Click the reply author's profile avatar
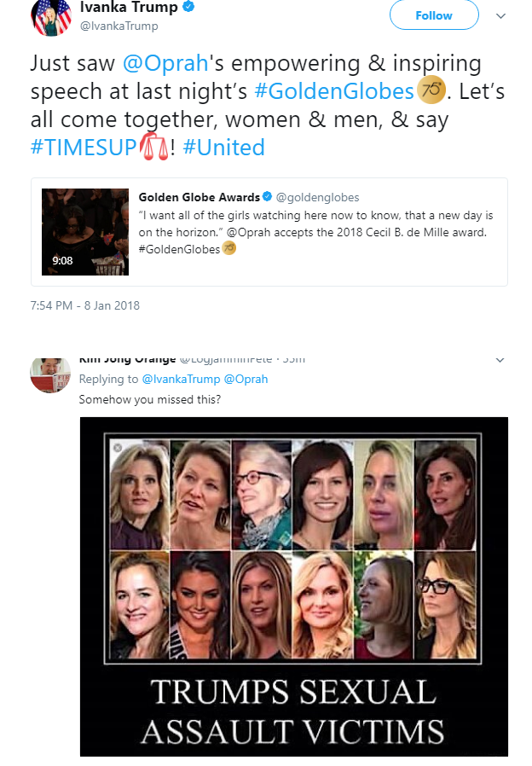 tap(50, 374)
